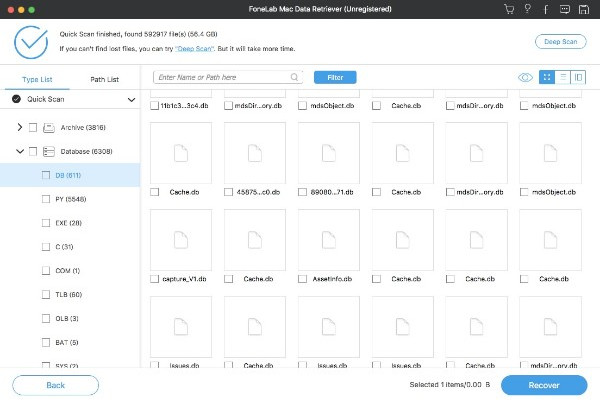Select the Type List tab
This screenshot has height=403, width=600.
tap(38, 78)
